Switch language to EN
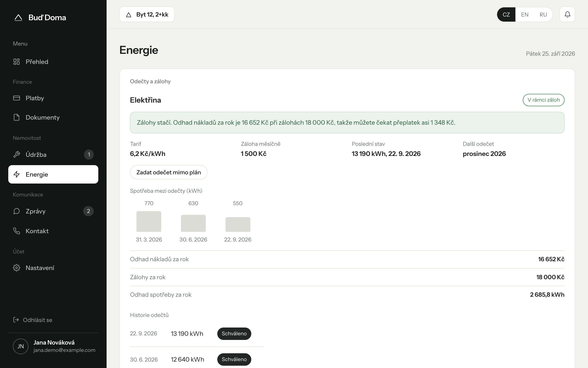The width and height of the screenshot is (588, 368). (x=525, y=14)
